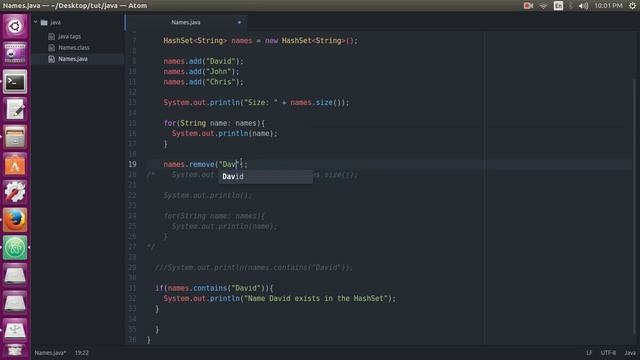Screen dimensions: 640x360
Task: Launch Firefox from the dock
Action: point(15,220)
